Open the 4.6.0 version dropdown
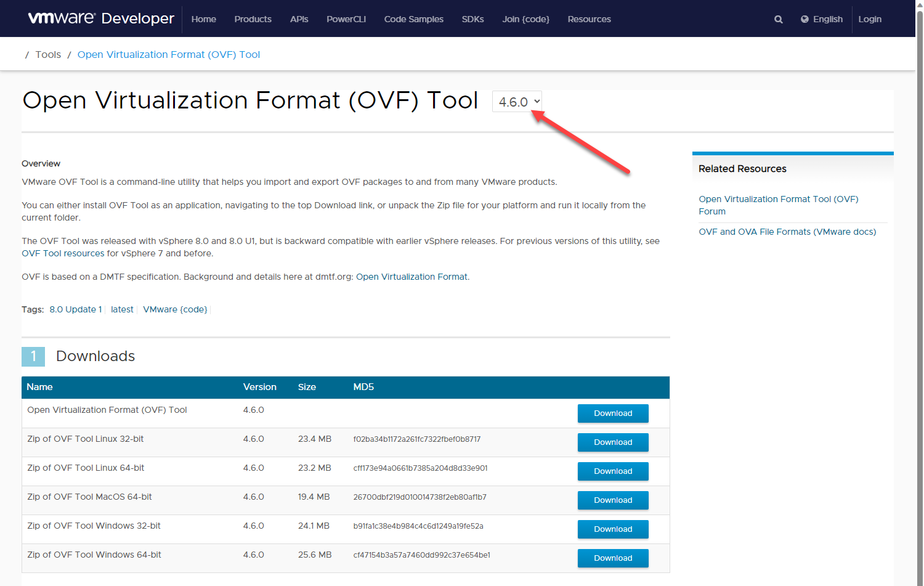This screenshot has height=586, width=924. pos(517,102)
